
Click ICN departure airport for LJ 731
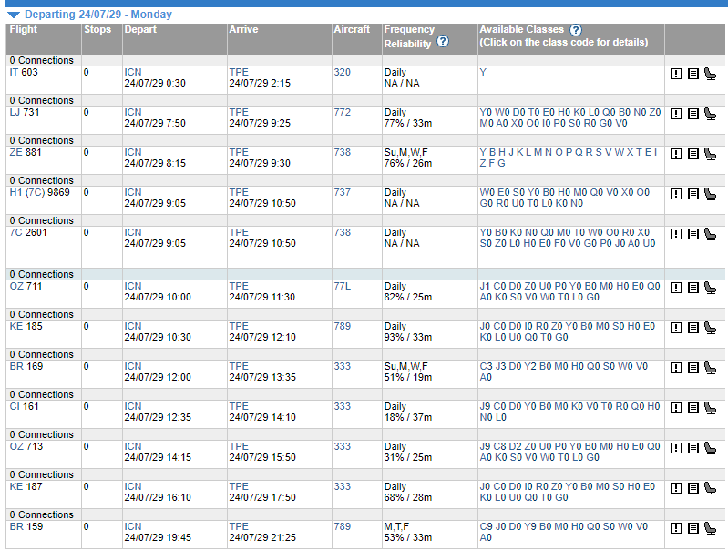133,112
